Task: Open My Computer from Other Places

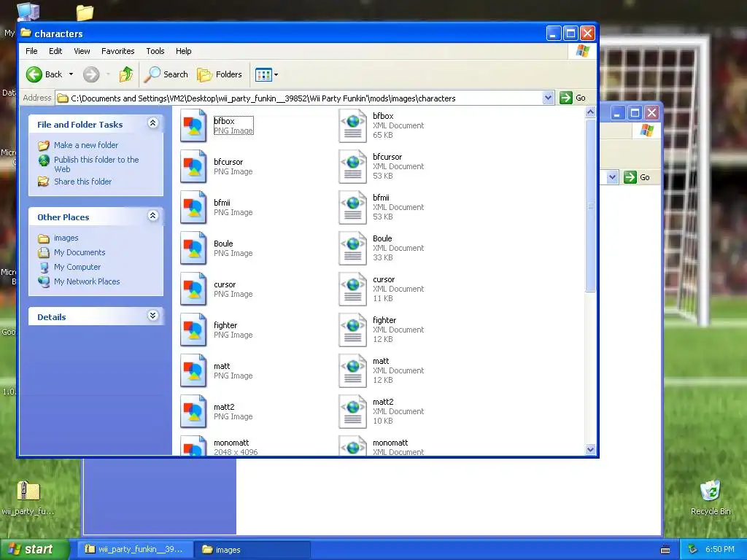Action: (x=77, y=267)
